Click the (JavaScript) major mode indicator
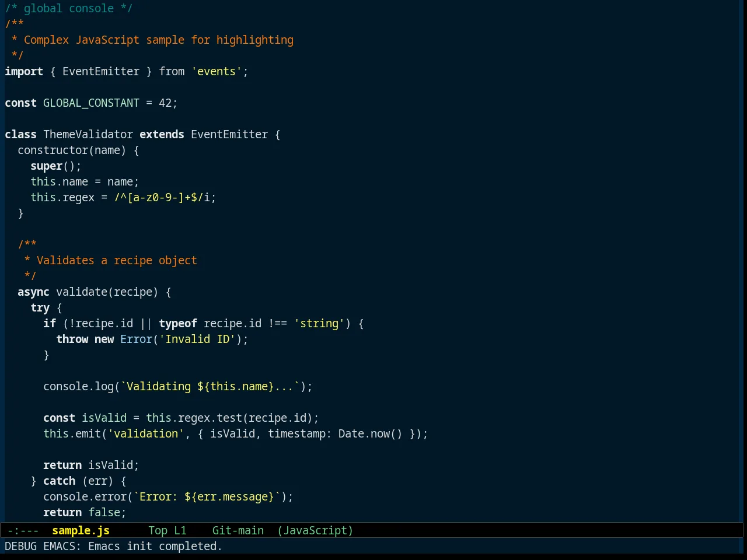 click(x=315, y=530)
